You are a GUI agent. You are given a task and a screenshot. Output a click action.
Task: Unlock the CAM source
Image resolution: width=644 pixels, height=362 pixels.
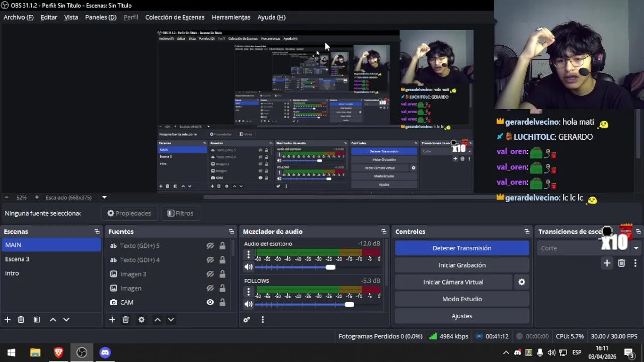tap(222, 302)
